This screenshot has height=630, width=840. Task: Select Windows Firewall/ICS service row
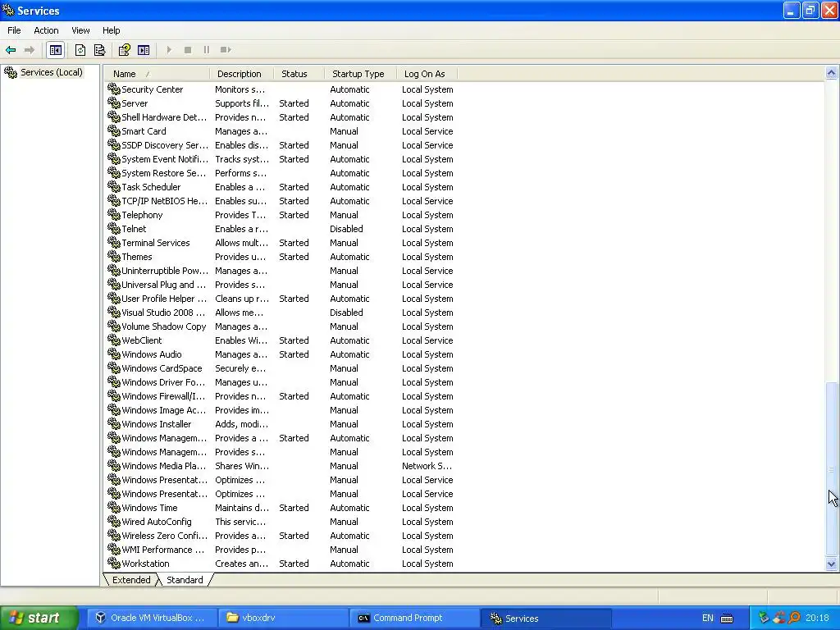[281, 396]
